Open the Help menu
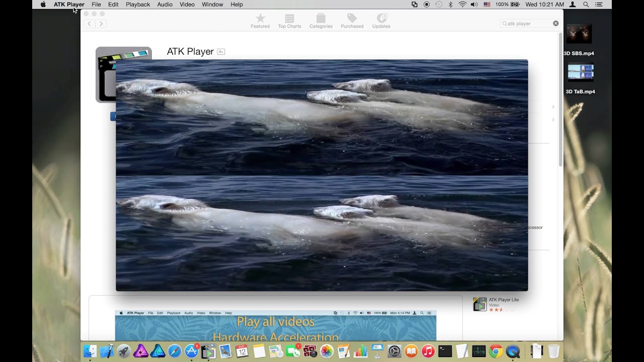Viewport: 644px width, 362px height. pyautogui.click(x=236, y=5)
